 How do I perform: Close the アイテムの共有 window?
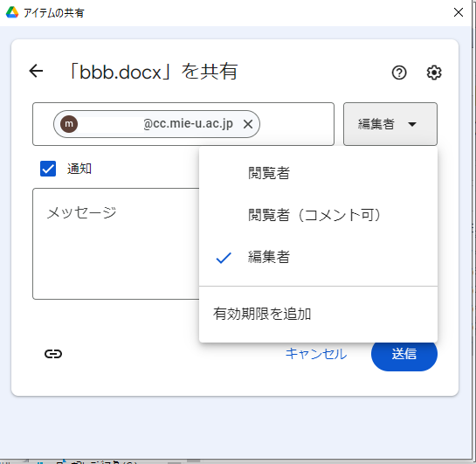(x=458, y=12)
